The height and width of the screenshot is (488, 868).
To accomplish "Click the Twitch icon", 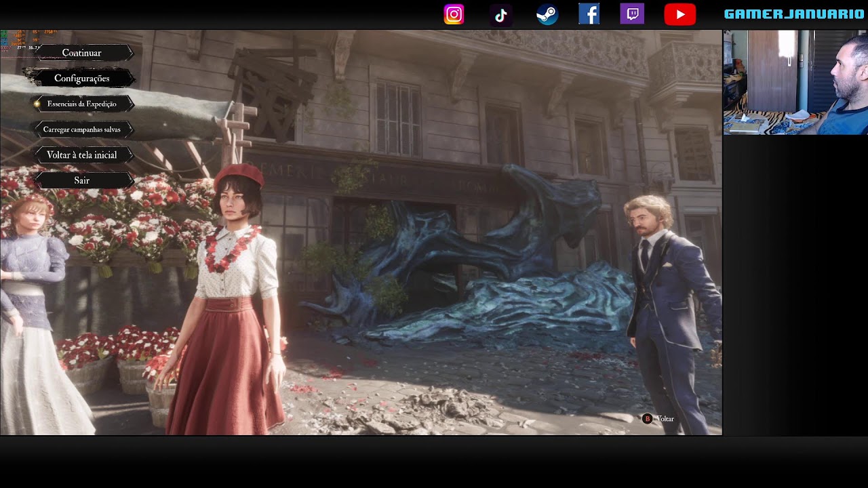I will 632,14.
